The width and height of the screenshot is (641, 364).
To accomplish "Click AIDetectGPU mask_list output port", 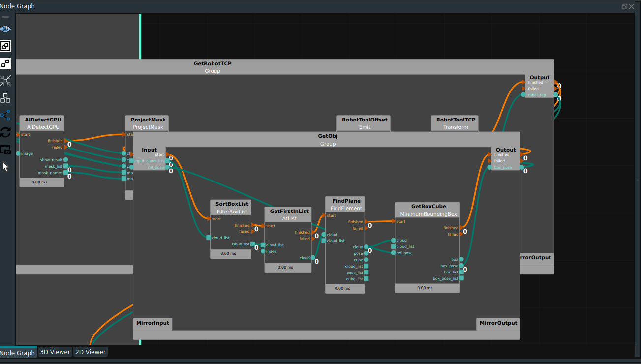I will [x=66, y=166].
